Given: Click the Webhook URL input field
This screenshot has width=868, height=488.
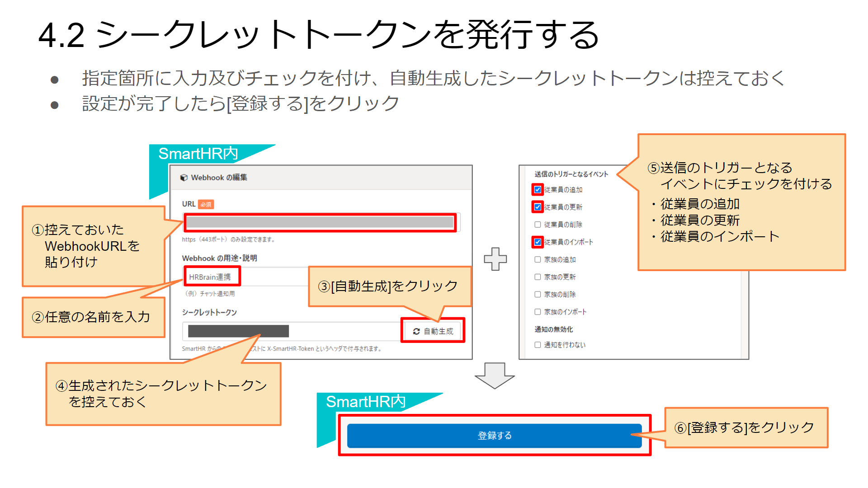Looking at the screenshot, I should [x=321, y=222].
